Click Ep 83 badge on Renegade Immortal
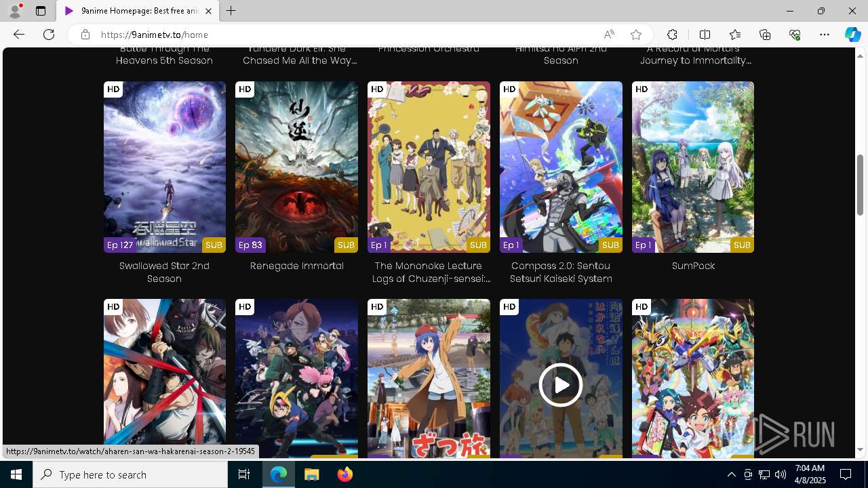Image resolution: width=868 pixels, height=488 pixels. pos(250,245)
